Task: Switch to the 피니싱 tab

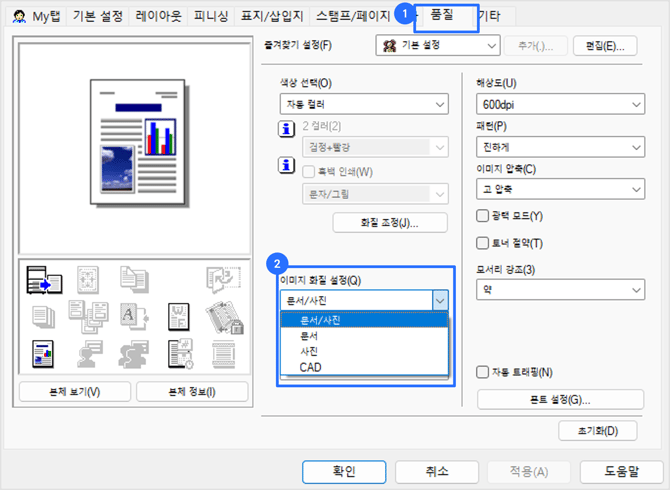Action: tap(211, 17)
